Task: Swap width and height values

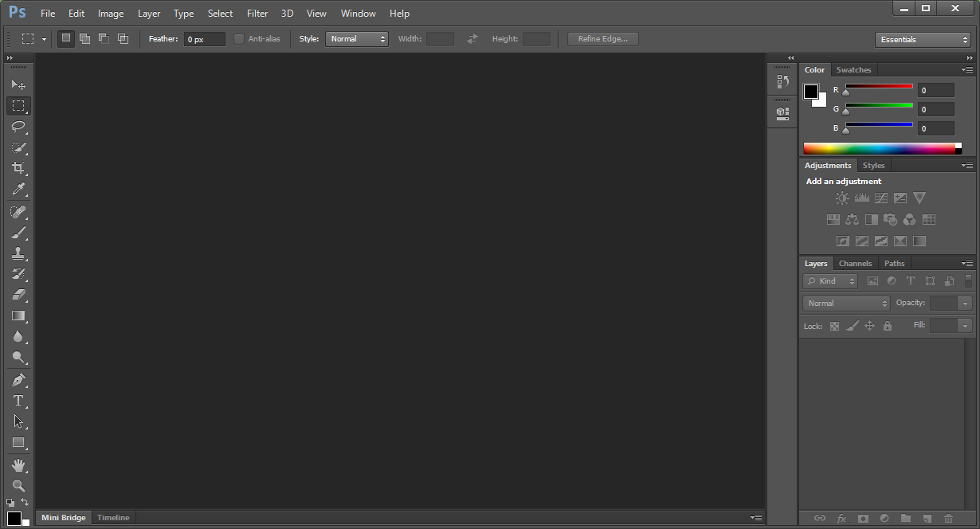Action: click(x=472, y=38)
